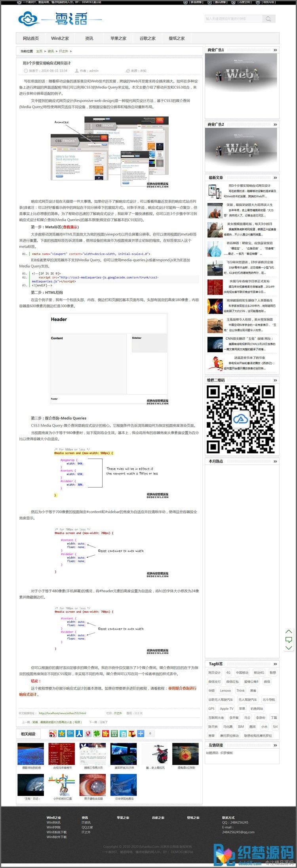Open the 资讯 navigation tab

coord(89,38)
